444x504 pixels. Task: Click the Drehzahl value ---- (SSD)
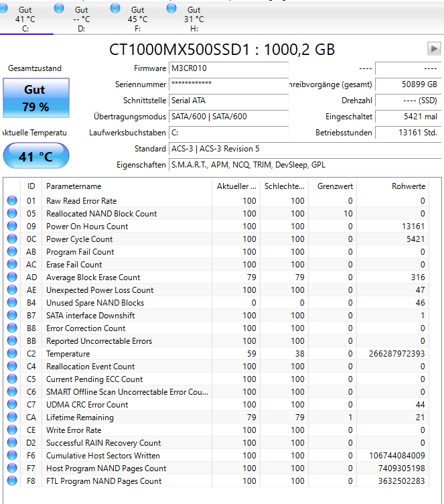(408, 101)
